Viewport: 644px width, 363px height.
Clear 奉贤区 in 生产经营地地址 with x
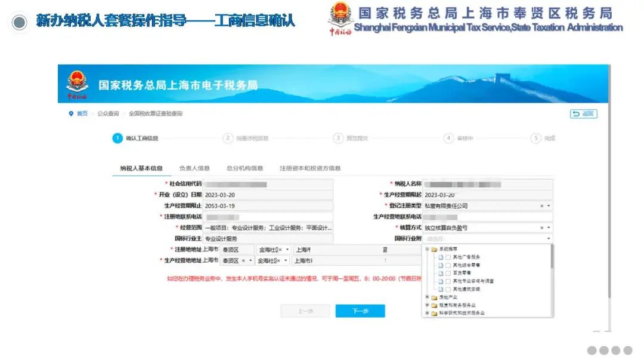pos(243,261)
